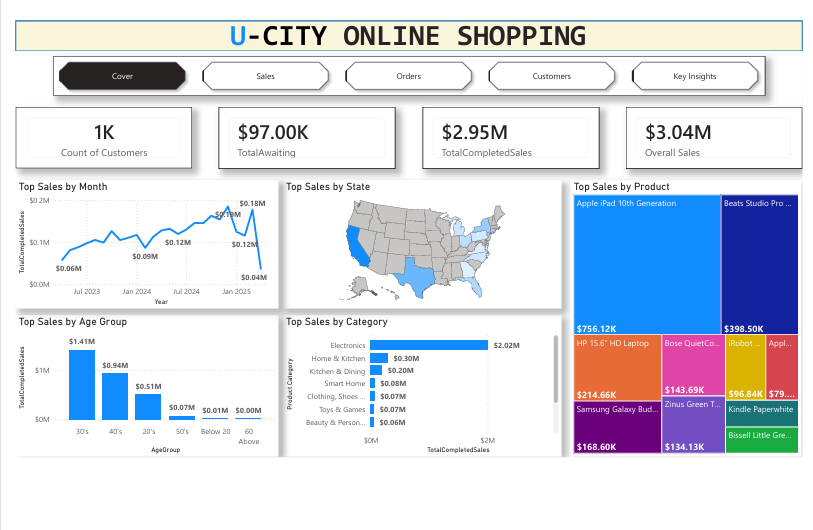Screen dimensions: 813x530
Task: Click the 40's age group bar
Action: click(115, 396)
